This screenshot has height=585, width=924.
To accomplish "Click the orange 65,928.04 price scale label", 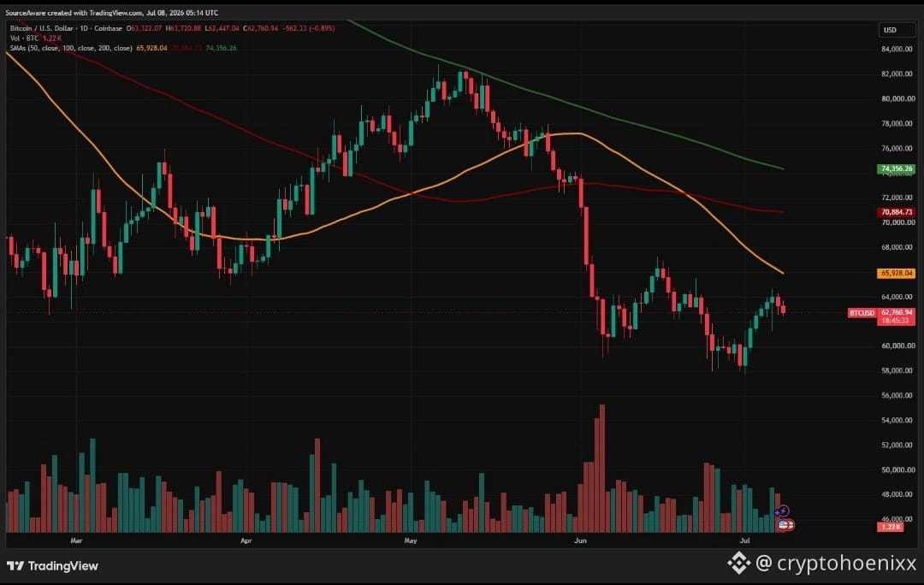I will pyautogui.click(x=897, y=274).
